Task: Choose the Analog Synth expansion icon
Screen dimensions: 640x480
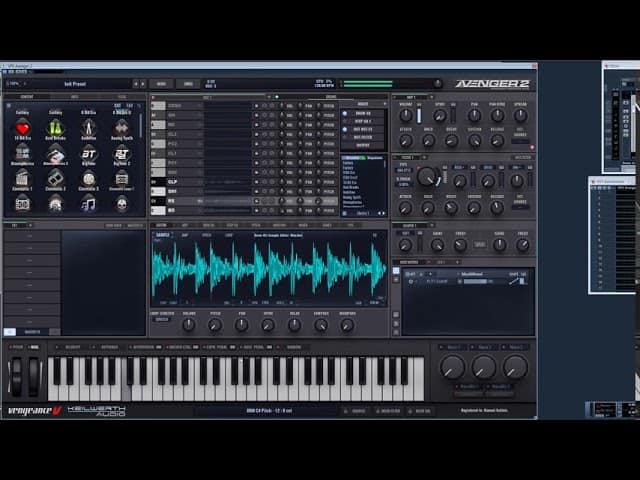Action: tap(121, 128)
